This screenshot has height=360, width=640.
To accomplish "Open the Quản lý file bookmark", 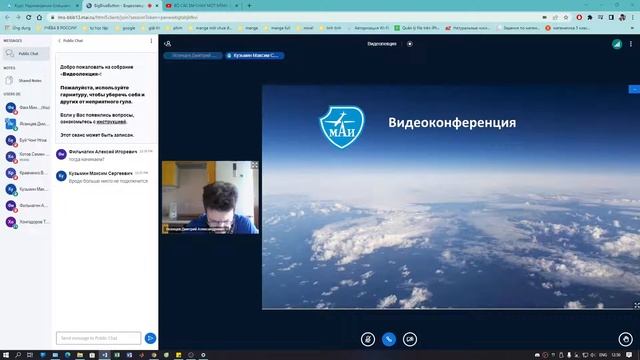I will 417,28.
